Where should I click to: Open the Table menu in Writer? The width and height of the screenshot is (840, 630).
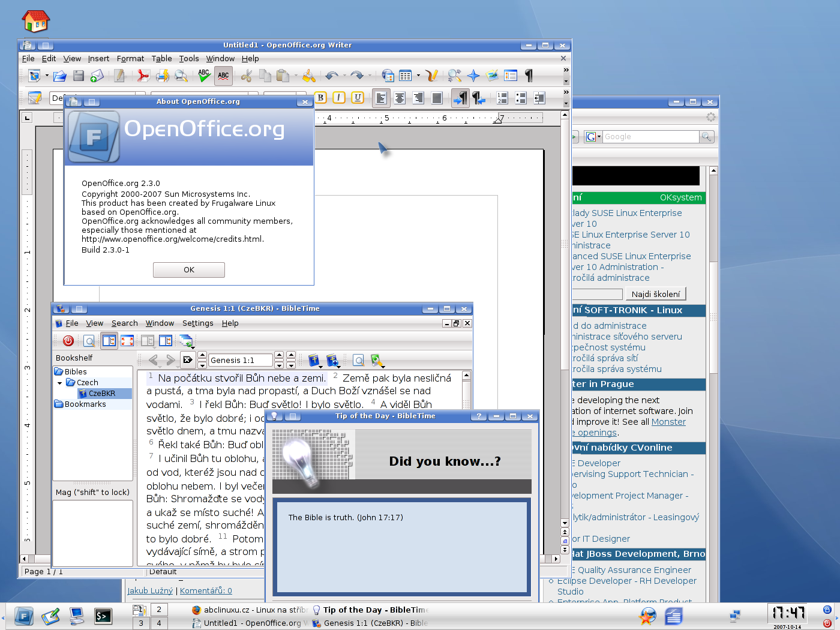161,59
